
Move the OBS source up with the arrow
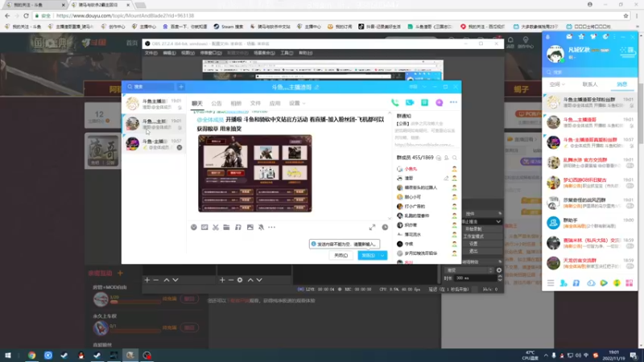pyautogui.click(x=250, y=280)
